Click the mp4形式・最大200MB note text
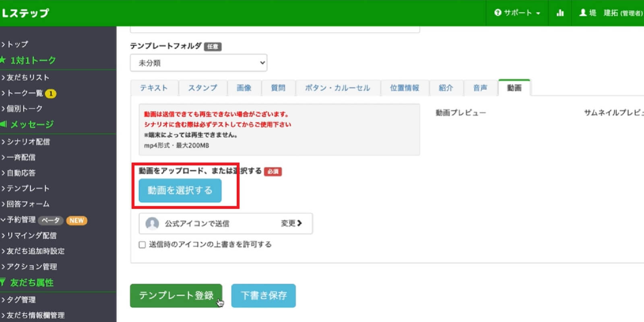This screenshot has height=322, width=644. pyautogui.click(x=176, y=145)
